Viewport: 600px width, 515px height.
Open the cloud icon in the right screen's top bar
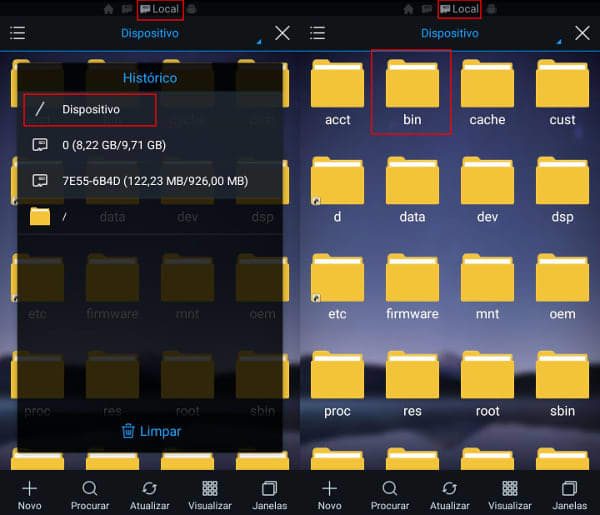point(492,10)
